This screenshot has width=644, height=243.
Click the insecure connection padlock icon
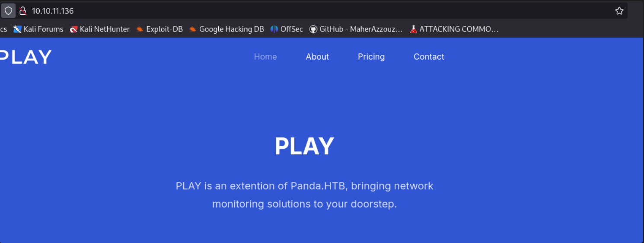(23, 11)
